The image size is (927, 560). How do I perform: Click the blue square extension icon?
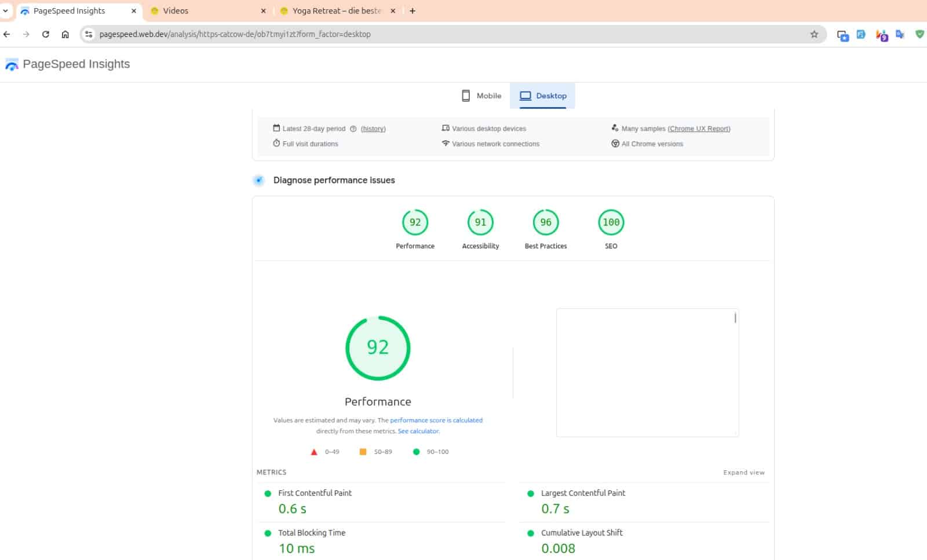[861, 34]
